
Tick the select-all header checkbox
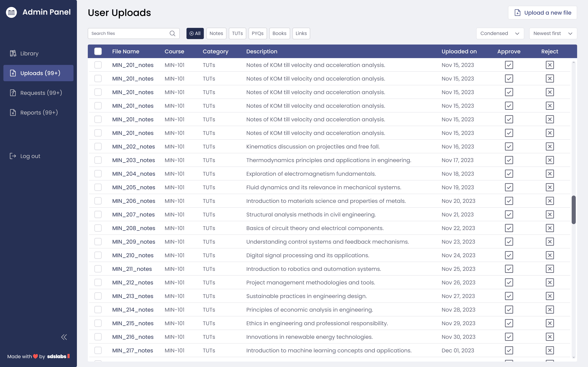(x=98, y=51)
